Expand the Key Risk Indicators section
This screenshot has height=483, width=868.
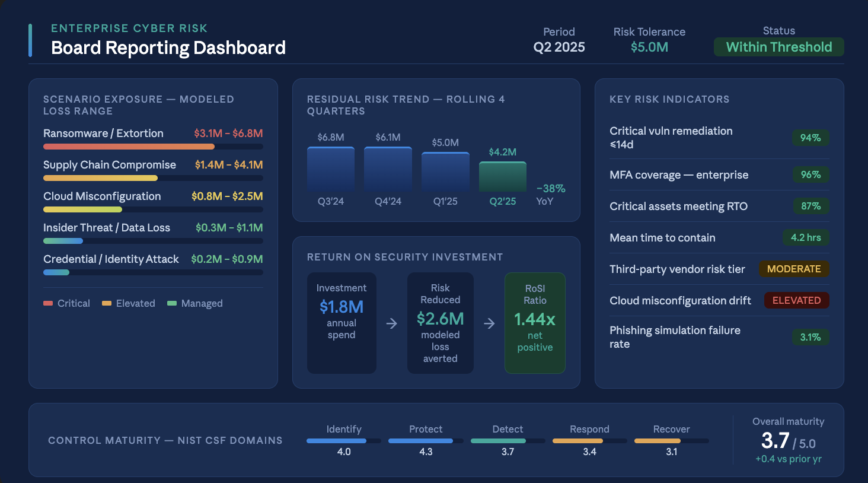[x=669, y=99]
